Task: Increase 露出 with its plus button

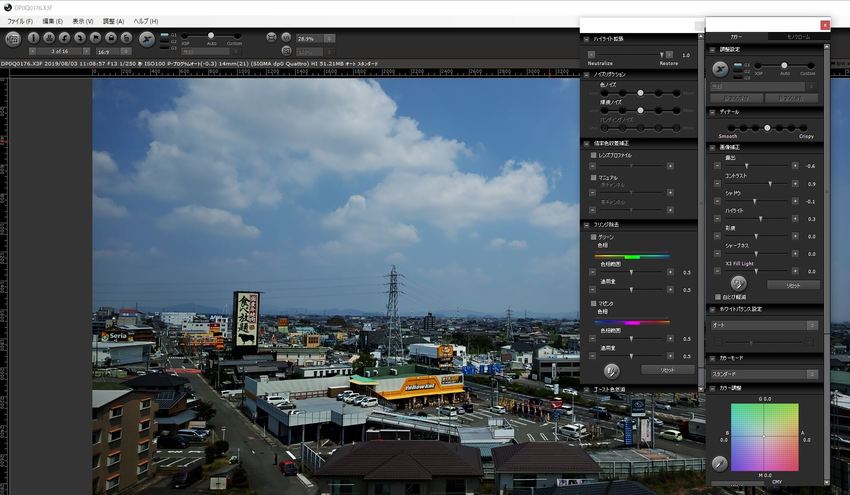Action: [x=795, y=166]
